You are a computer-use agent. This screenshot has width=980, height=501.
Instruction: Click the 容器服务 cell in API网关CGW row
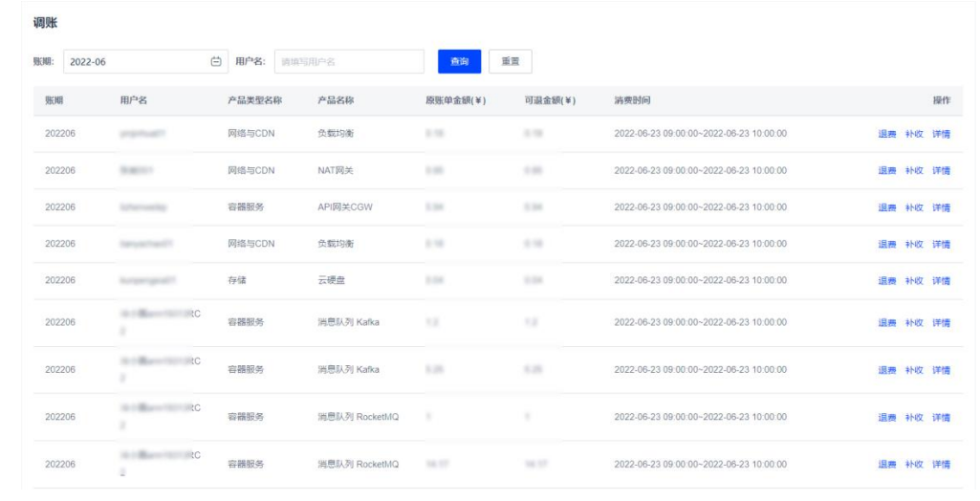point(246,207)
